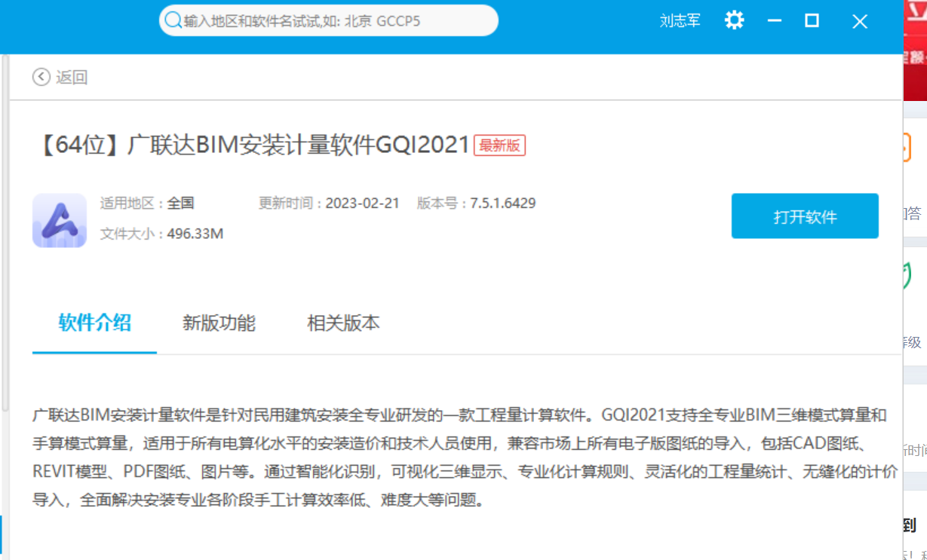
Task: Minimize the window
Action: click(x=775, y=21)
